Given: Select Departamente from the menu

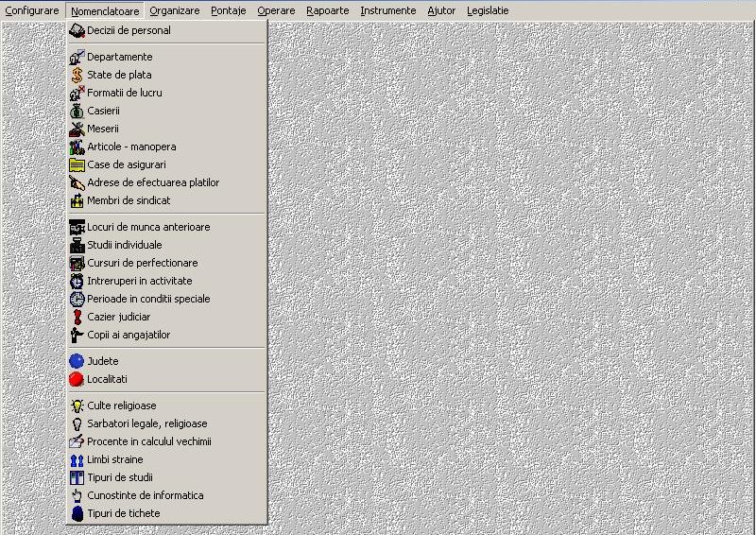Looking at the screenshot, I should [x=119, y=57].
